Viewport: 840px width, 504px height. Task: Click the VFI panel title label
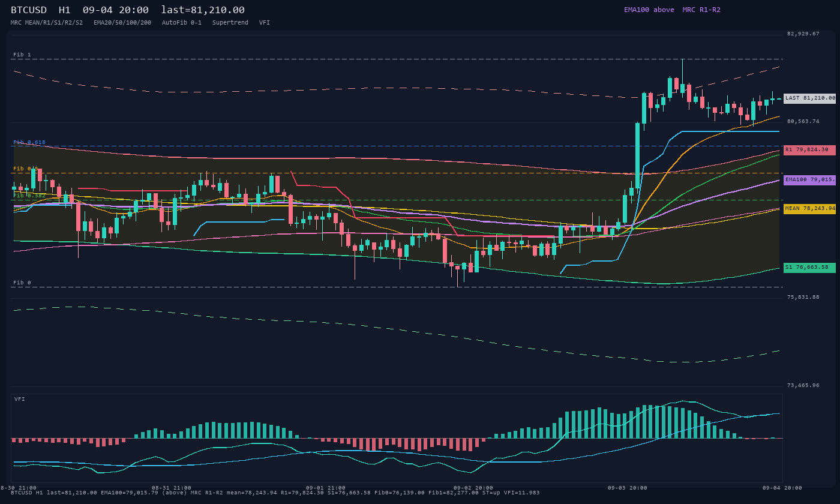pos(20,399)
